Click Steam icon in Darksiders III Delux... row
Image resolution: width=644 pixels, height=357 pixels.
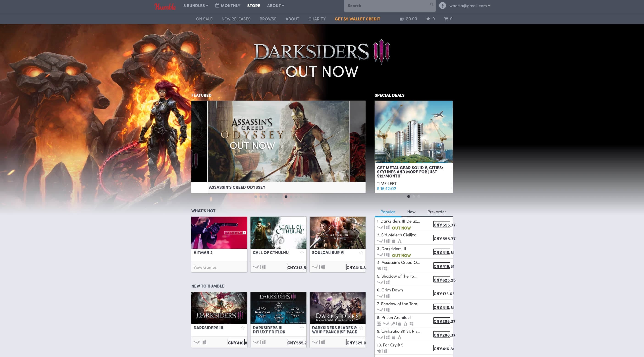[380, 227]
